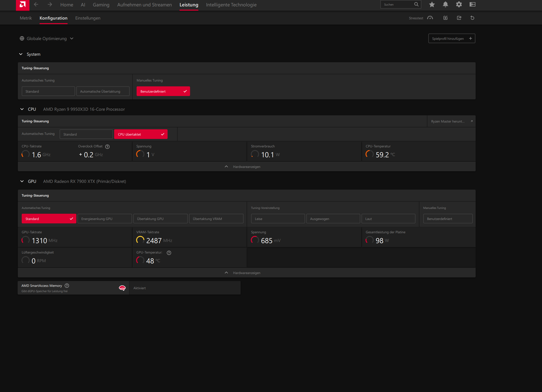Click the VRAM-Taktrate gauge icon
This screenshot has width=542, height=392.
(140, 240)
